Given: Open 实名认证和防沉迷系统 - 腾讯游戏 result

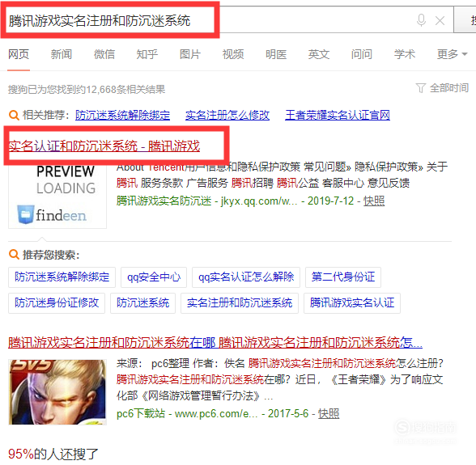Looking at the screenshot, I should coord(104,146).
